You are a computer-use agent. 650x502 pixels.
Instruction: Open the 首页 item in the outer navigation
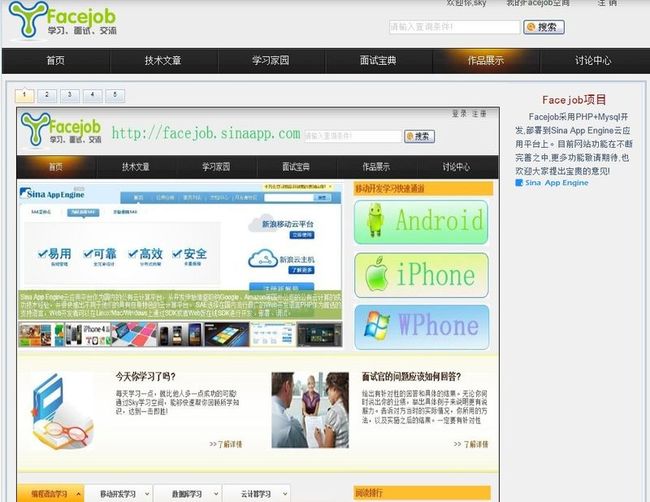pyautogui.click(x=56, y=61)
